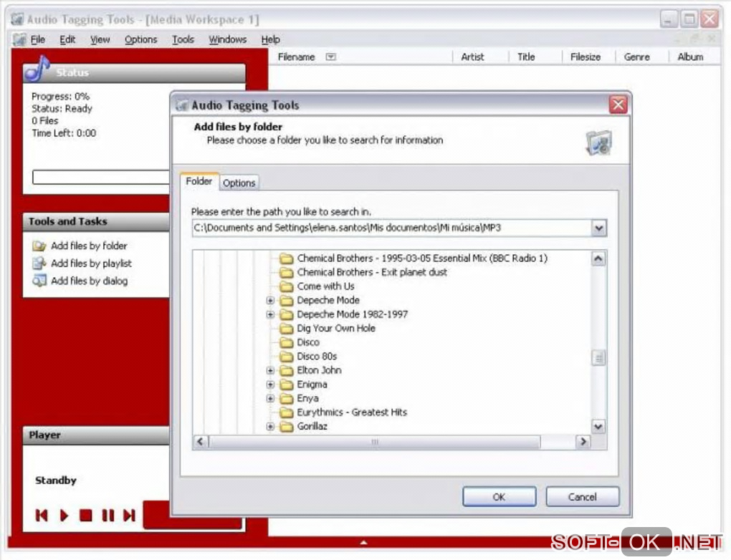The image size is (731, 560).
Task: Click Add files by dialog link
Action: [89, 281]
